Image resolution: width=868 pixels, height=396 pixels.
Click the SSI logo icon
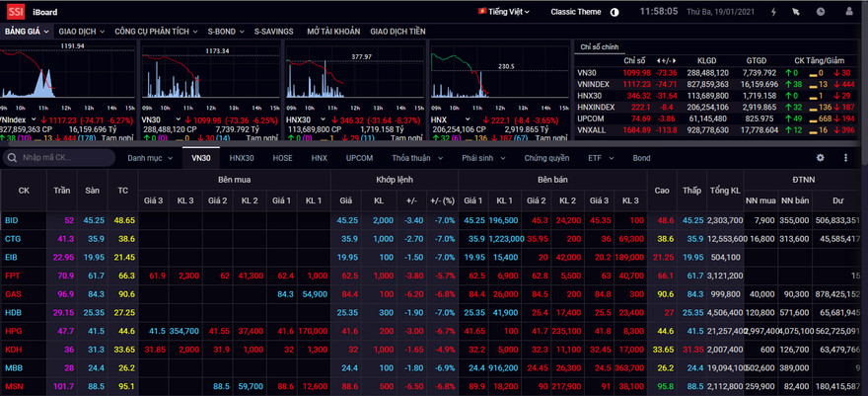pyautogui.click(x=16, y=12)
